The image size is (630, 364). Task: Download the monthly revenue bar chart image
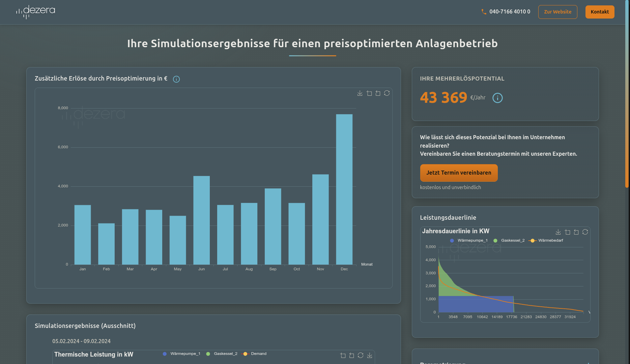tap(360, 93)
